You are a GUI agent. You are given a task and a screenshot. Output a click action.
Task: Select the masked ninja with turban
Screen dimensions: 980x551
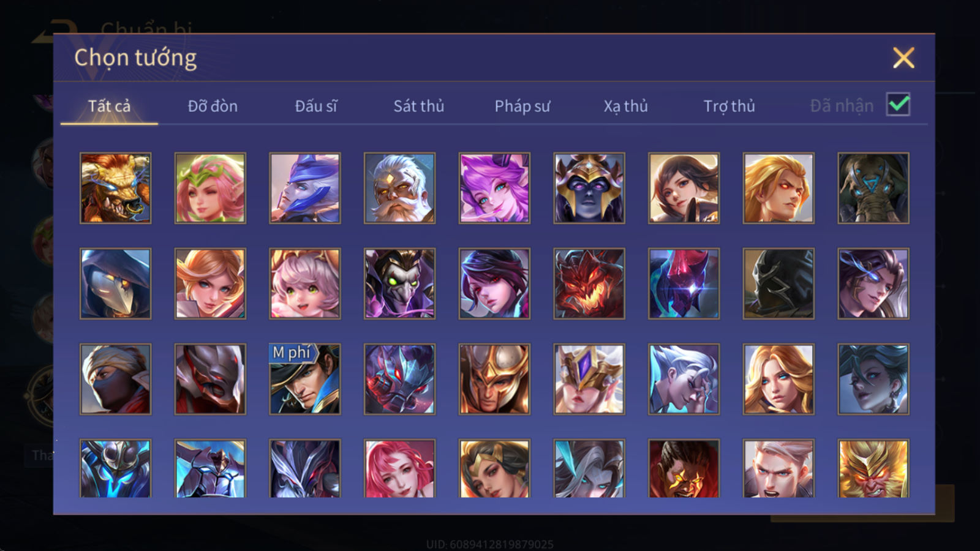(x=115, y=379)
